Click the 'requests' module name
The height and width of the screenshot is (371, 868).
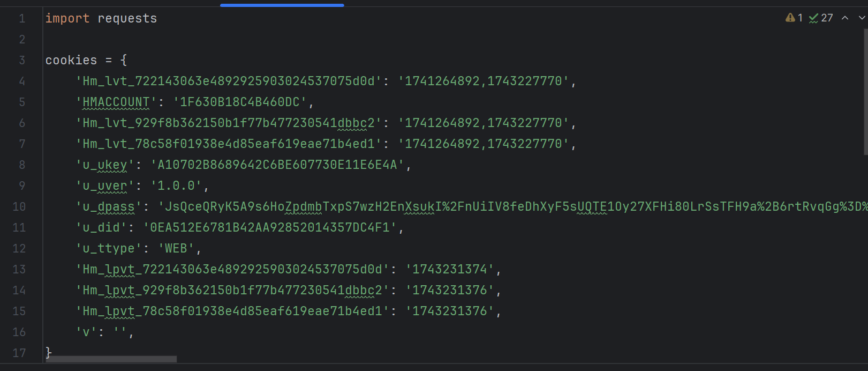click(127, 18)
